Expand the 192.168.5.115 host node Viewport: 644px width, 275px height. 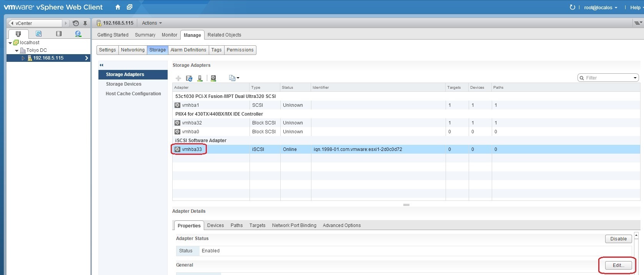tap(23, 58)
